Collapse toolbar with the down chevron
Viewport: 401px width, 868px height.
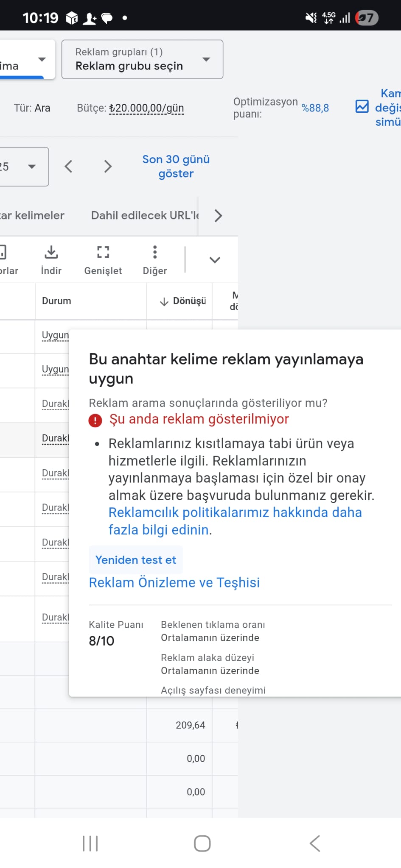click(x=215, y=260)
